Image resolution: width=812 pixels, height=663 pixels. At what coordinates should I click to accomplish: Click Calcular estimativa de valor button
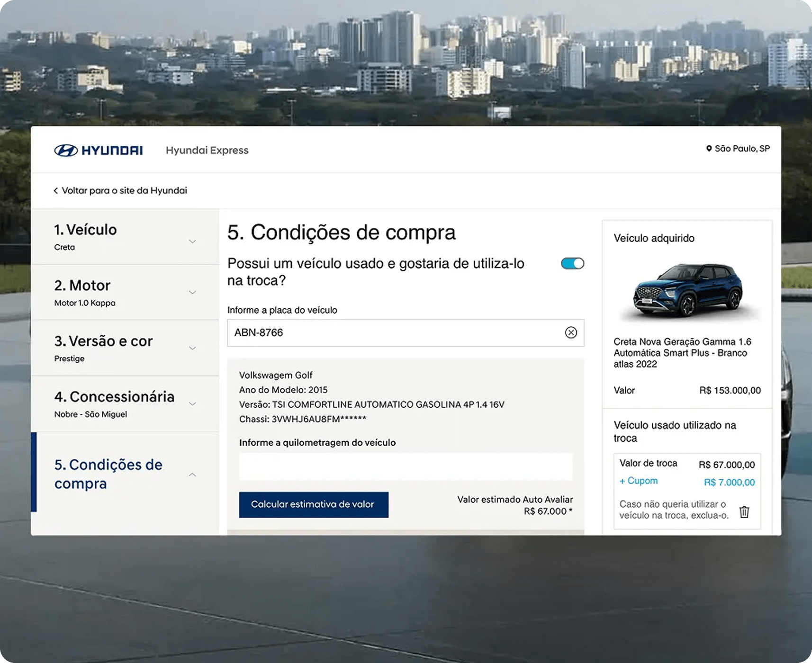coord(313,504)
